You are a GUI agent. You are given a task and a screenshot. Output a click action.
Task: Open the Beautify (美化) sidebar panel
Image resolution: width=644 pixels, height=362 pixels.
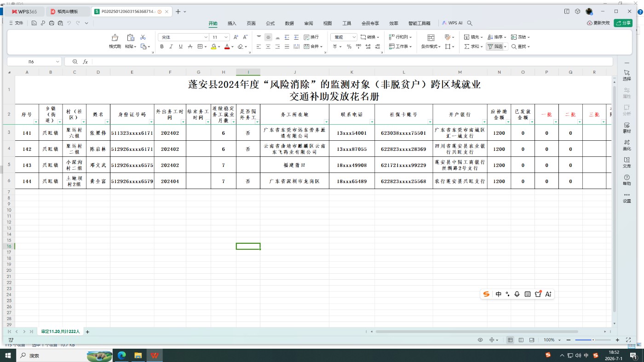tap(627, 145)
